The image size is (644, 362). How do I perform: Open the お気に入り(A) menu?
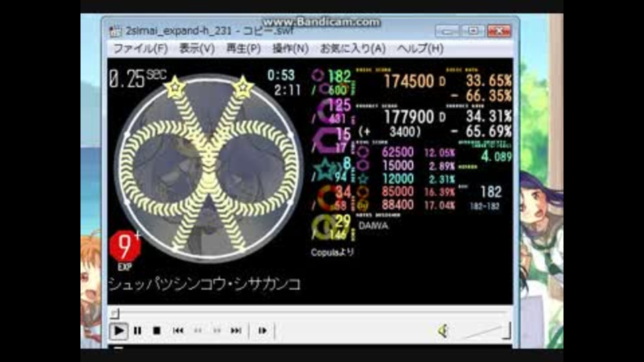[352, 48]
